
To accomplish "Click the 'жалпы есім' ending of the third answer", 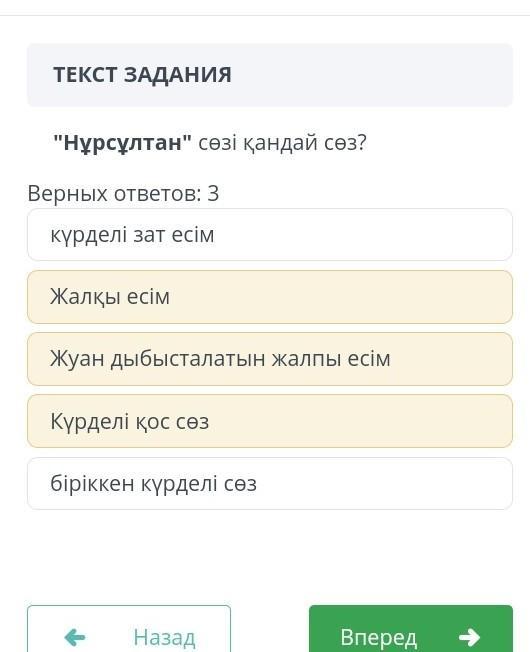I will pyautogui.click(x=331, y=359).
